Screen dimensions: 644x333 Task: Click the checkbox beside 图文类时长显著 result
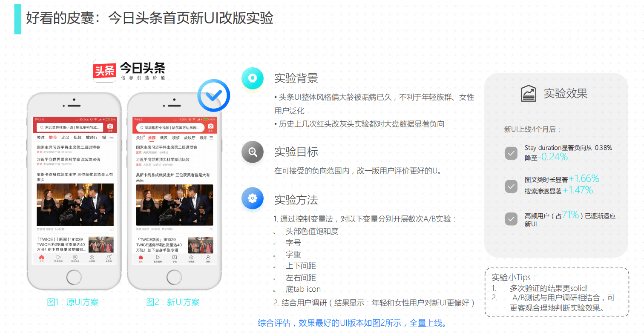pos(511,186)
